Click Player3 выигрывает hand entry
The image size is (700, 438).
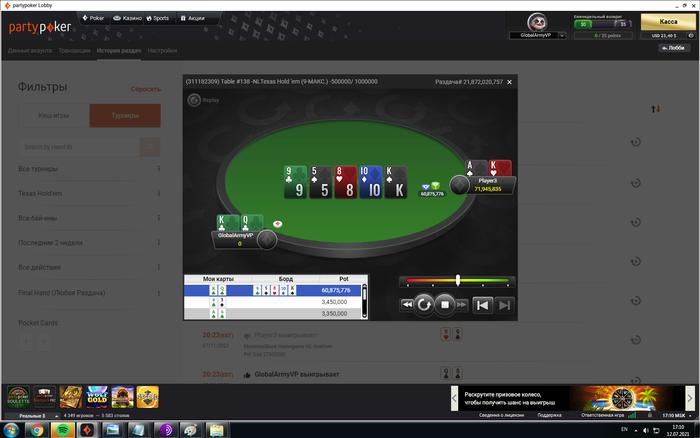(x=285, y=335)
